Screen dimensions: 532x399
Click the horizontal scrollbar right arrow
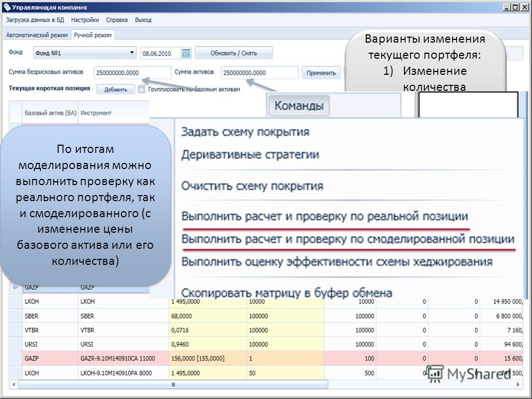[518, 385]
